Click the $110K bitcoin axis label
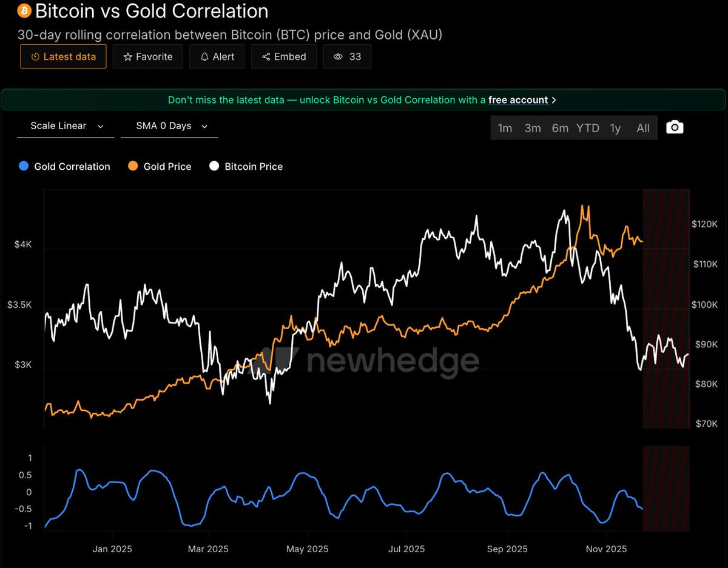The image size is (728, 568). pos(704,264)
